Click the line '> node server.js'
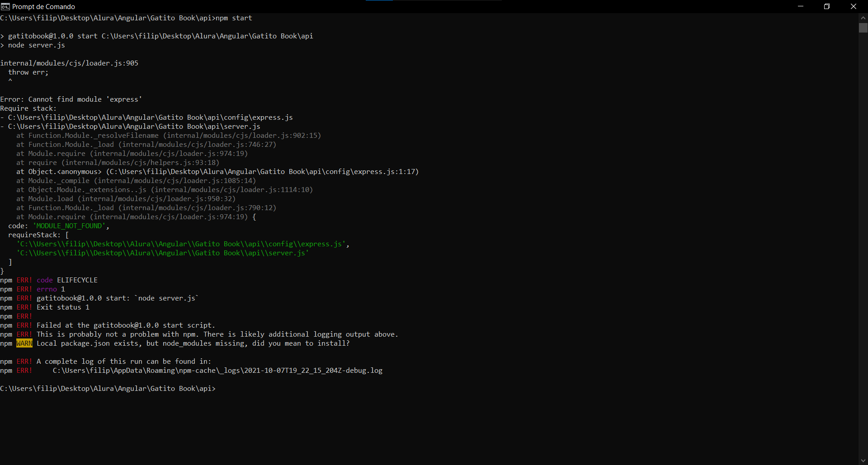 [x=33, y=45]
